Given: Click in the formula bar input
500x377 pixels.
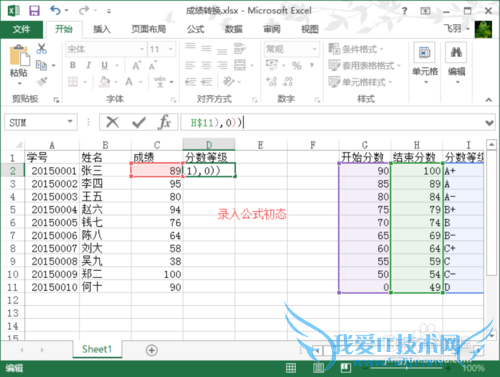Looking at the screenshot, I should tap(332, 123).
